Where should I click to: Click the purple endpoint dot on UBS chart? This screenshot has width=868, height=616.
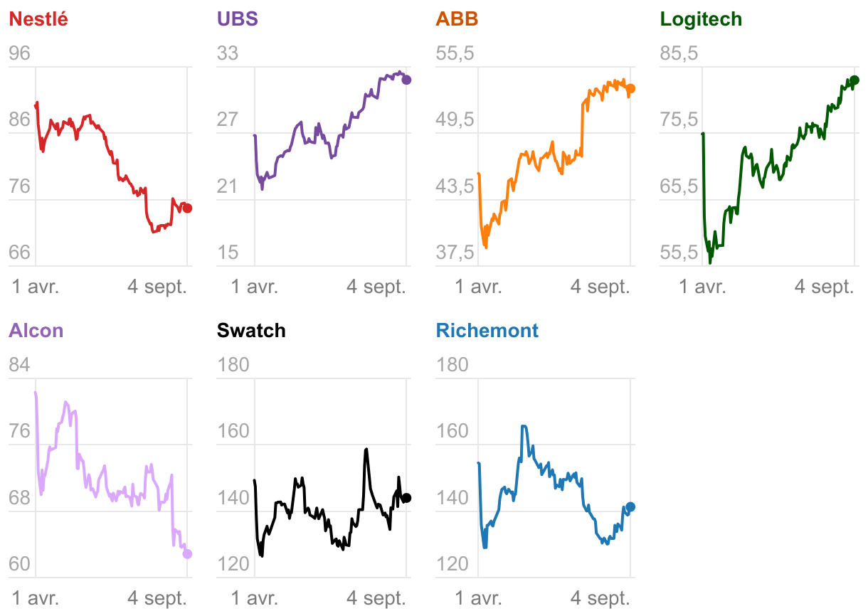coord(406,80)
